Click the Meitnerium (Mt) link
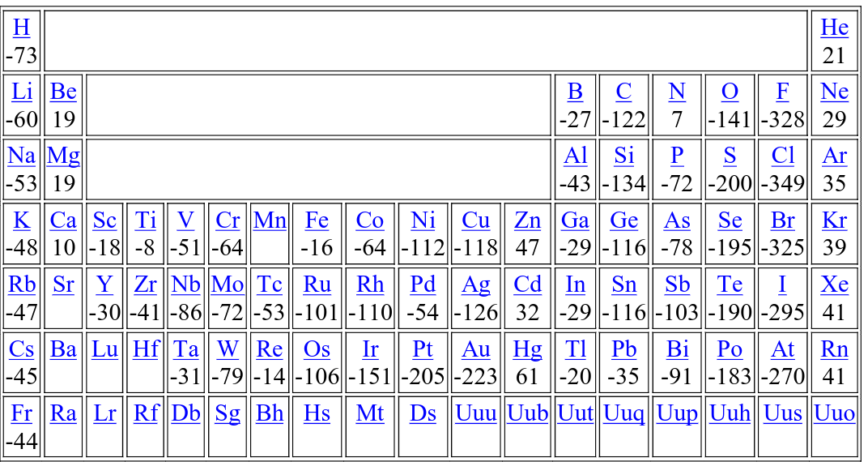The height and width of the screenshot is (462, 868). 370,413
